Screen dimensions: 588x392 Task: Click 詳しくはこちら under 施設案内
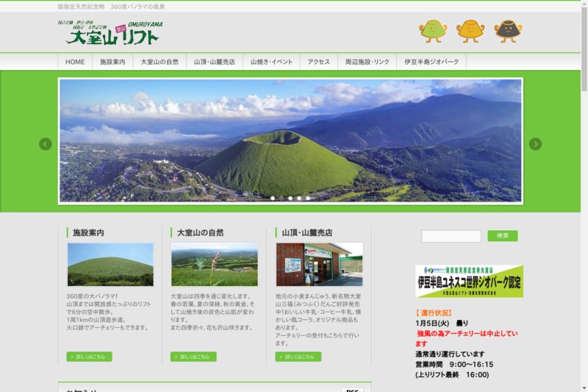89,357
